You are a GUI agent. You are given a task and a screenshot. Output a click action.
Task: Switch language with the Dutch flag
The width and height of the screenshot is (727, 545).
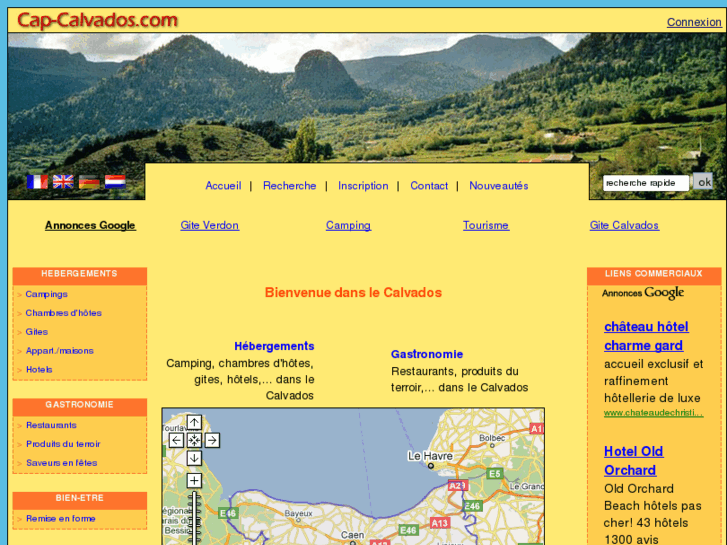click(x=115, y=182)
